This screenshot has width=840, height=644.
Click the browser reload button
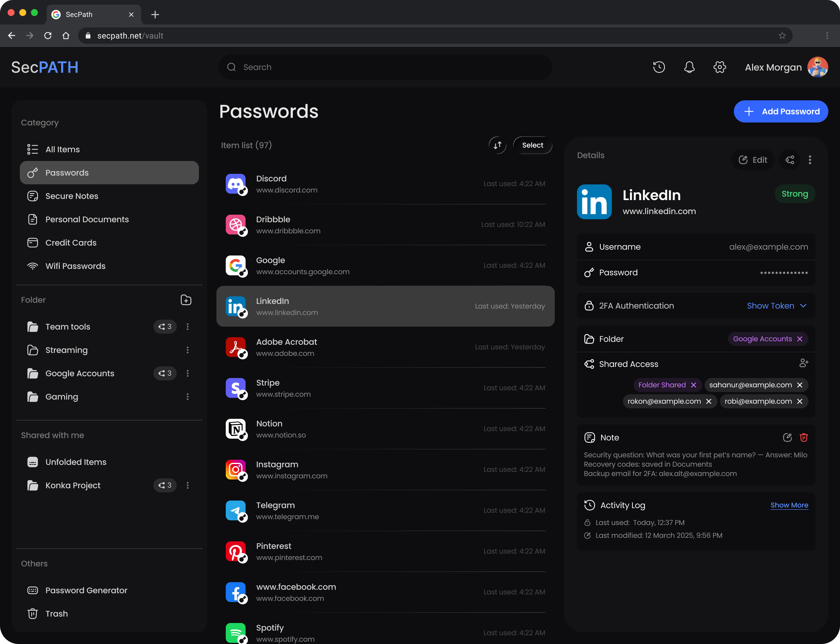(48, 36)
